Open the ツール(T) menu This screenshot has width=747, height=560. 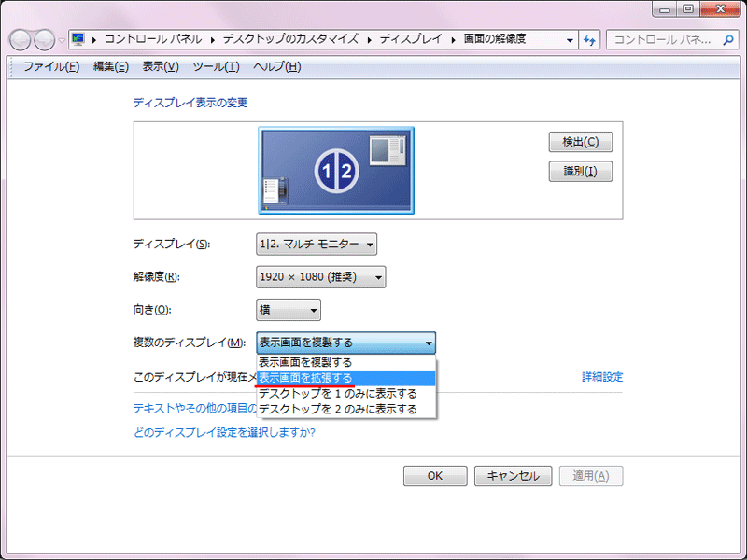coord(216,67)
